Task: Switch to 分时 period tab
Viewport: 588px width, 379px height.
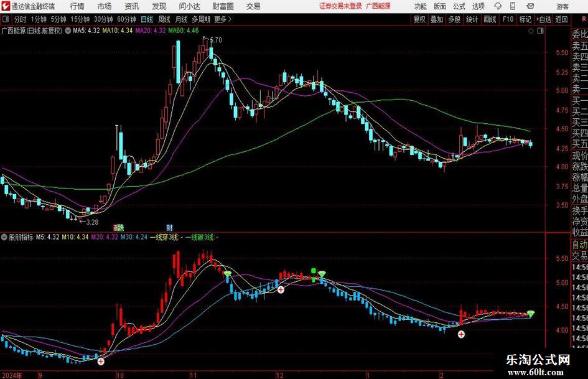Action: pos(21,19)
